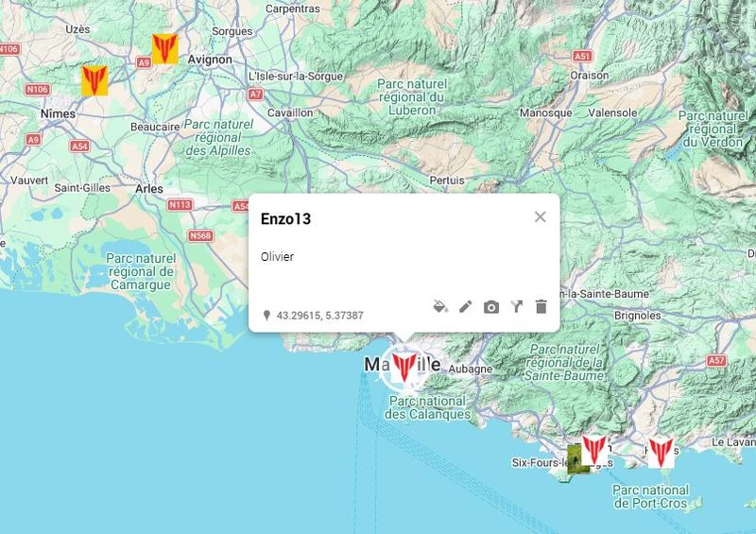Click the Parc national de Port-Cros label
This screenshot has width=756, height=534.
(650, 496)
